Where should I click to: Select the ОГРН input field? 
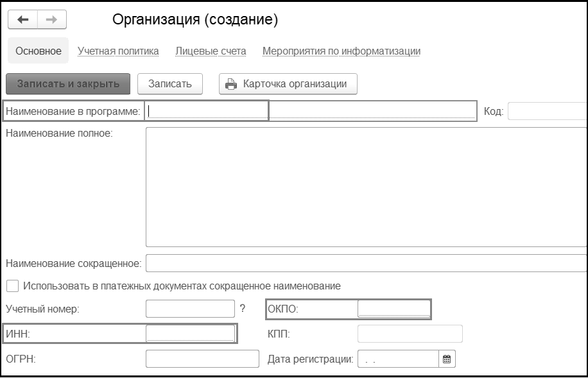pos(202,359)
